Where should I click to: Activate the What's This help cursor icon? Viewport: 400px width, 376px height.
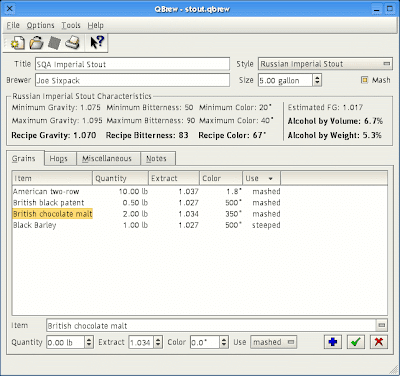(x=97, y=43)
